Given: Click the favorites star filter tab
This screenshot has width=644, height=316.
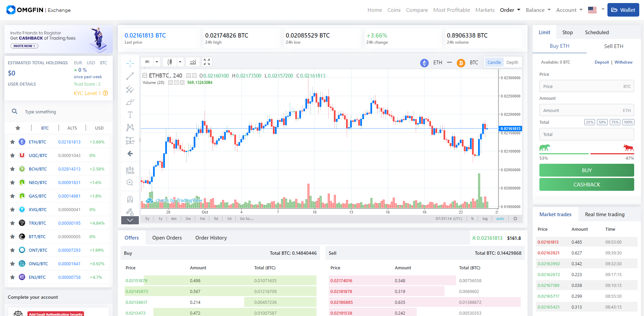Looking at the screenshot, I should 18,128.
